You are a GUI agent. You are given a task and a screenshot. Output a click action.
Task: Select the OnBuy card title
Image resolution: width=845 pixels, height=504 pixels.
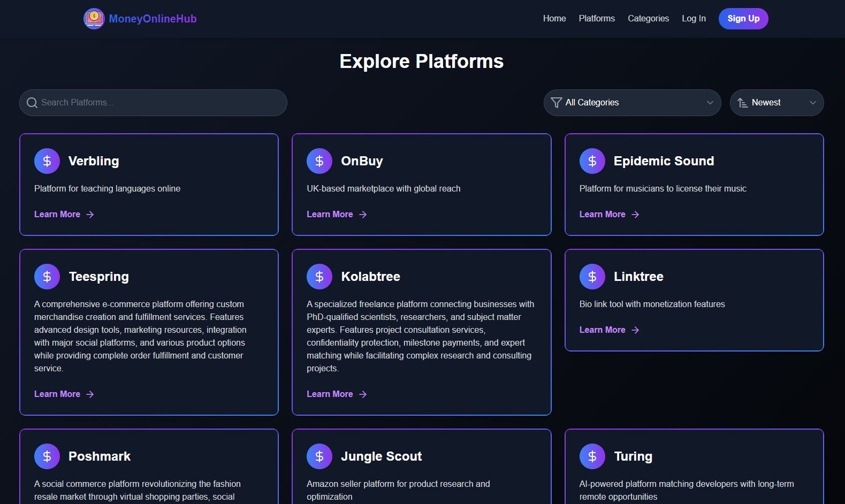(362, 161)
